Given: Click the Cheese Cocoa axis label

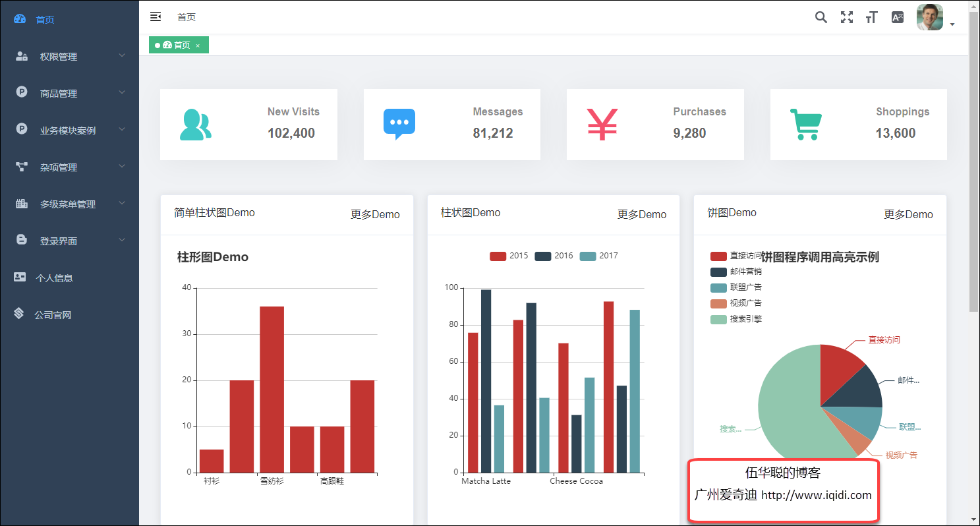Looking at the screenshot, I should (576, 481).
